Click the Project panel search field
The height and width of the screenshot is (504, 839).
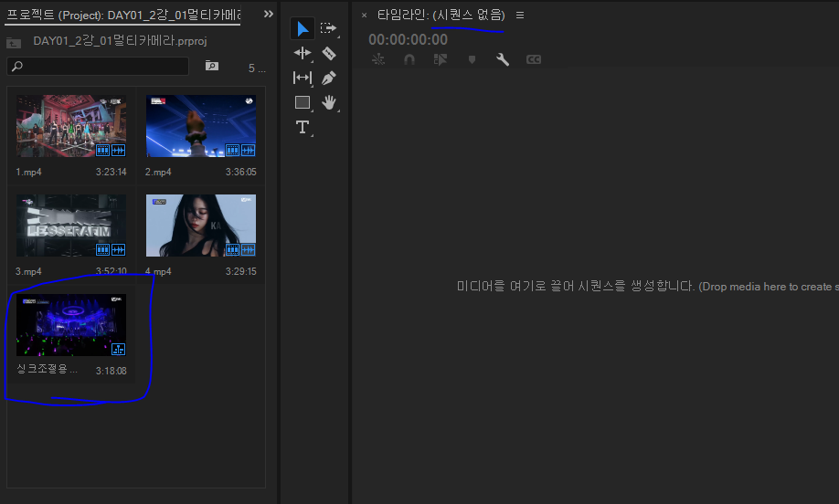click(x=98, y=67)
